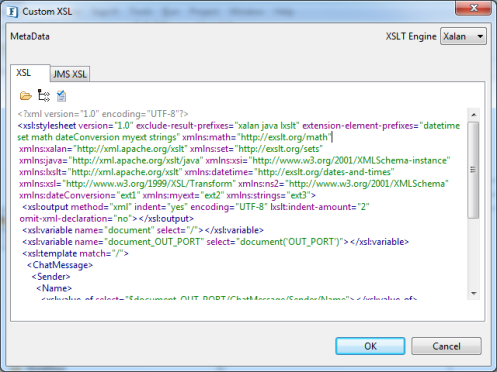Click the scrollbar up arrow in editor
This screenshot has width=497, height=372.
(x=474, y=115)
